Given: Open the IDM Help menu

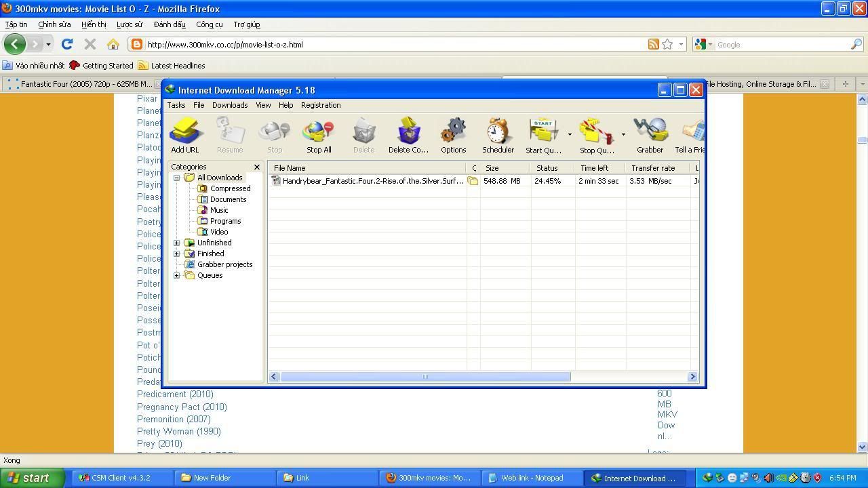Looking at the screenshot, I should [x=285, y=105].
